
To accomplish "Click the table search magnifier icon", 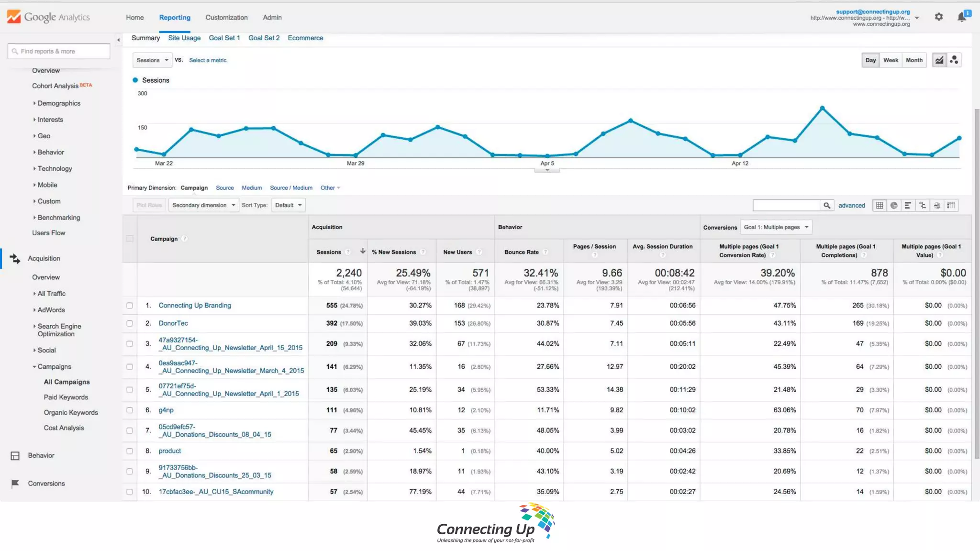I will pyautogui.click(x=826, y=205).
